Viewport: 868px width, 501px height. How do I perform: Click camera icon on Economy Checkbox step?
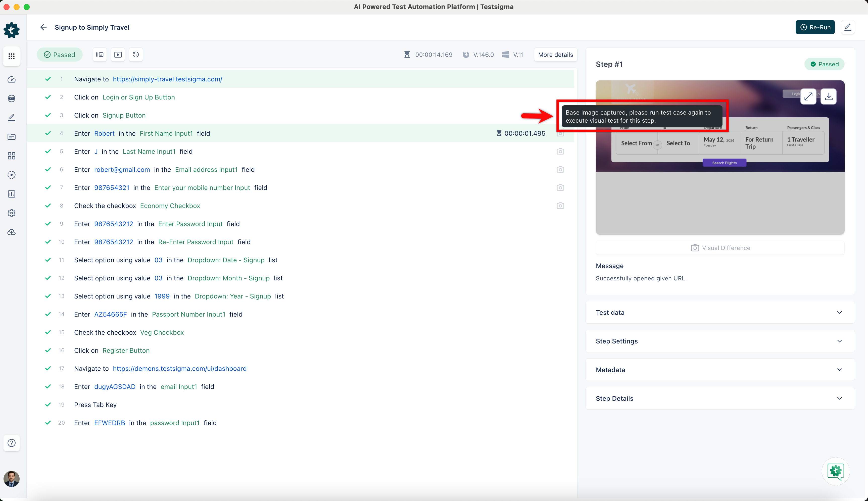pyautogui.click(x=560, y=206)
